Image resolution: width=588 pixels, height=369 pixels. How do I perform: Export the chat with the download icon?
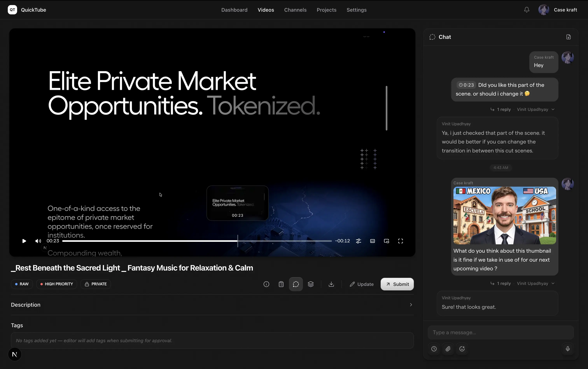569,37
